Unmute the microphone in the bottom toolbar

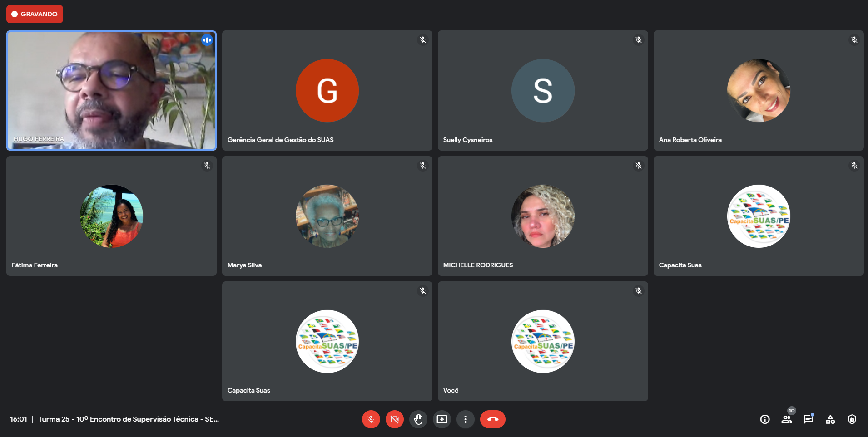click(x=371, y=419)
